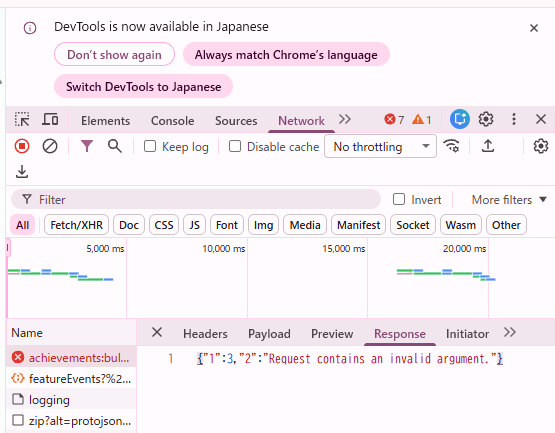Click Always match Chrome's language
This screenshot has height=433, width=555.
pos(286,54)
